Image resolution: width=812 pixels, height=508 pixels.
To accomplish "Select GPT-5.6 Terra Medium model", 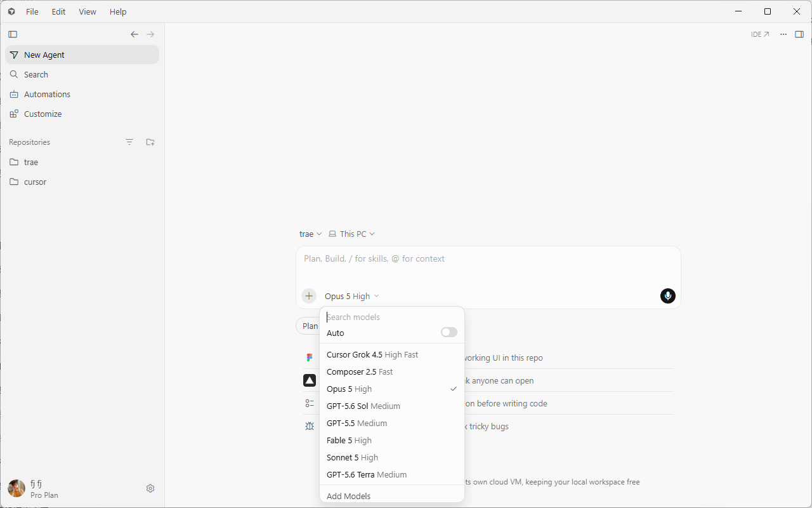I will [x=392, y=475].
